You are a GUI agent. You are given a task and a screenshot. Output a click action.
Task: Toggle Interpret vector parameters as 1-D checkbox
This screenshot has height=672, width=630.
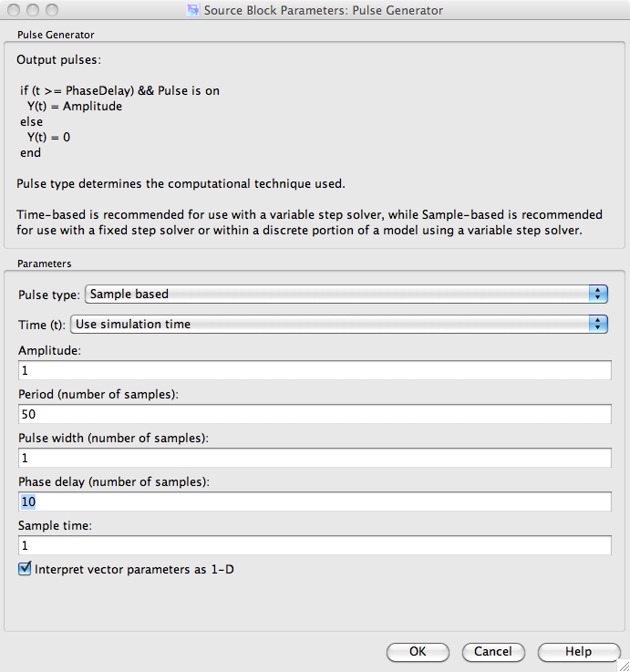coord(25,570)
